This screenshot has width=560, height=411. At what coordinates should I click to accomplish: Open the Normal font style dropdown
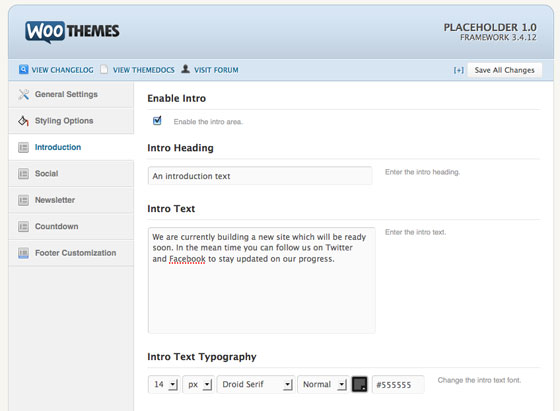323,384
